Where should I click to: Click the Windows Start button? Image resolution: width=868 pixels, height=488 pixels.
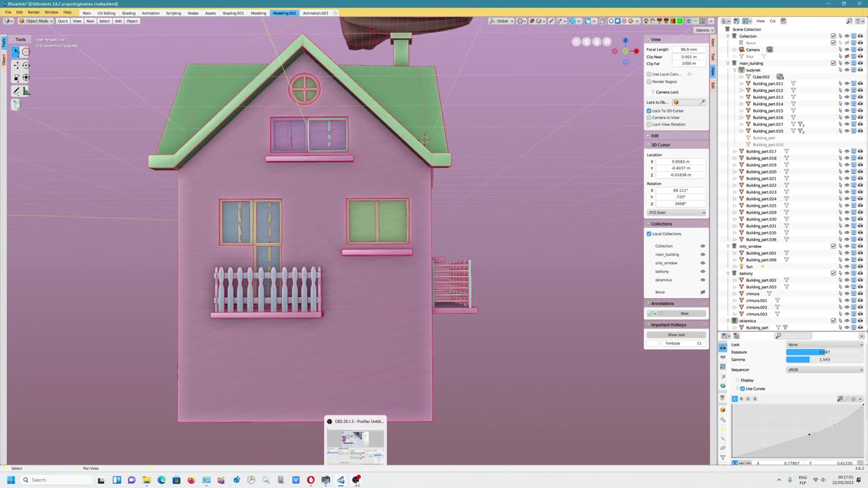pos(11,480)
